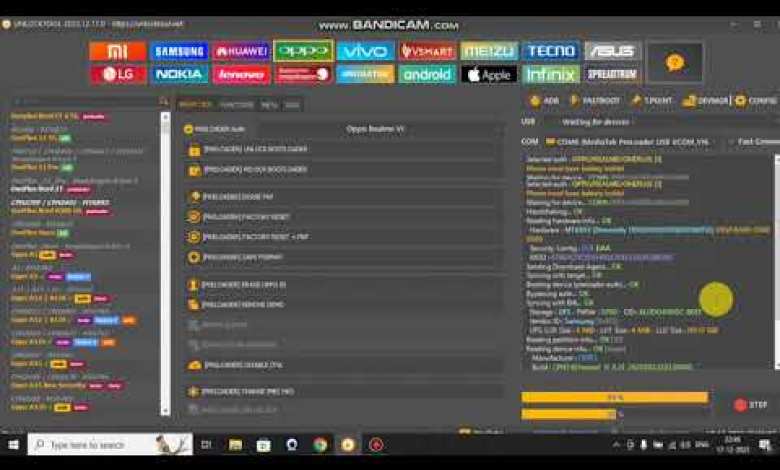Select the Xiaomi Mi brand tile
The height and width of the screenshot is (470, 780).
point(118,51)
